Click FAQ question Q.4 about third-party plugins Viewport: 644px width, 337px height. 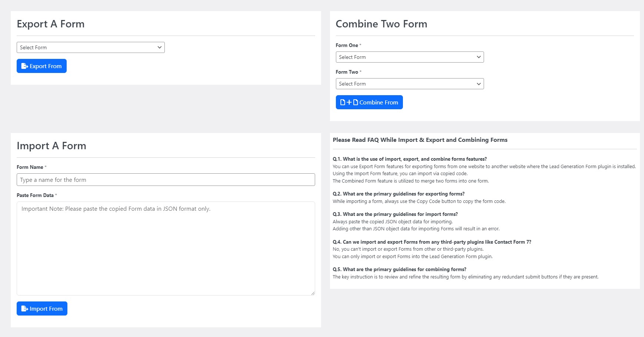pyautogui.click(x=432, y=242)
